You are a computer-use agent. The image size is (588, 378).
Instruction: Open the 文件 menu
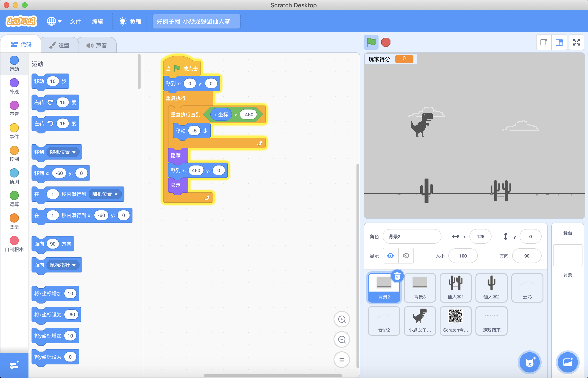[x=76, y=21]
